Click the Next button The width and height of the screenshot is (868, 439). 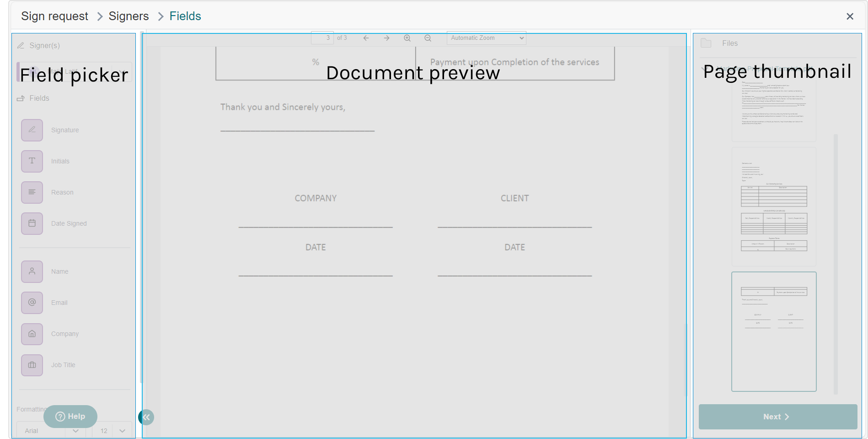tap(777, 417)
